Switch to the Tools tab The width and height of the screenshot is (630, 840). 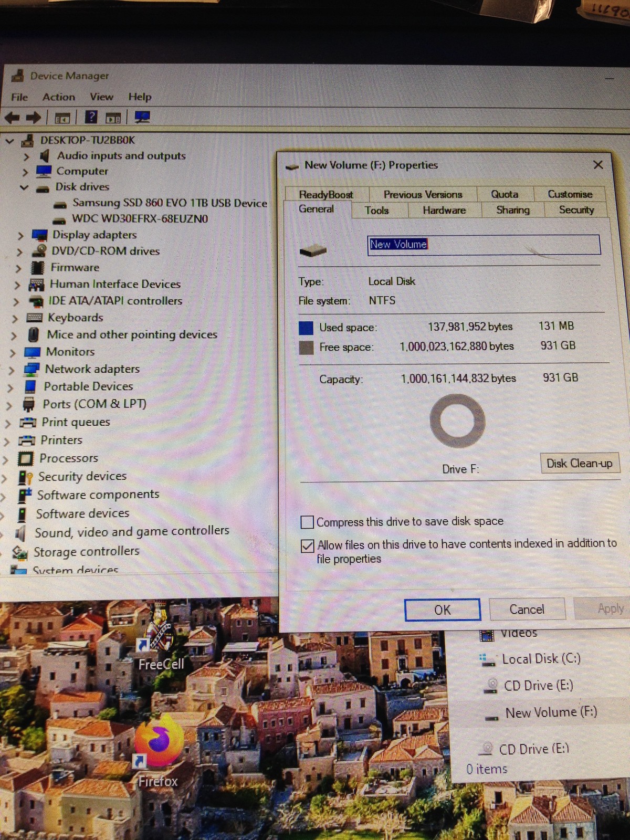pyautogui.click(x=377, y=211)
